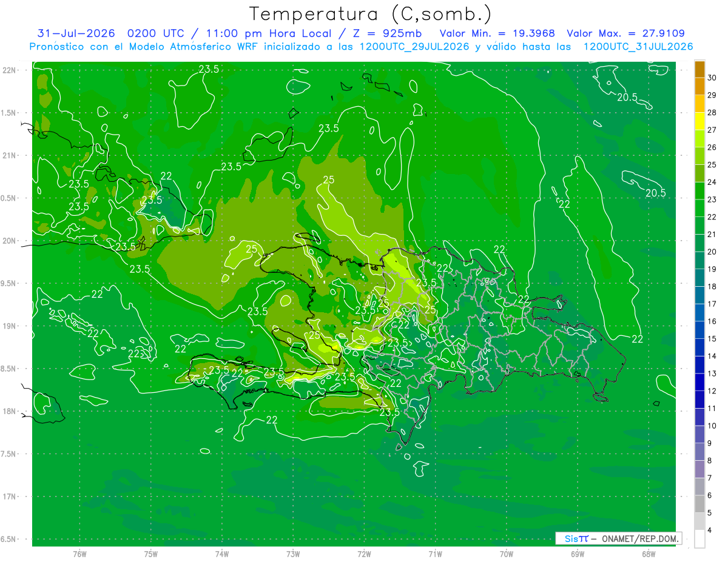Click the "19N" latitude axis label
Viewport: 728px width, 562px height.
[9, 326]
